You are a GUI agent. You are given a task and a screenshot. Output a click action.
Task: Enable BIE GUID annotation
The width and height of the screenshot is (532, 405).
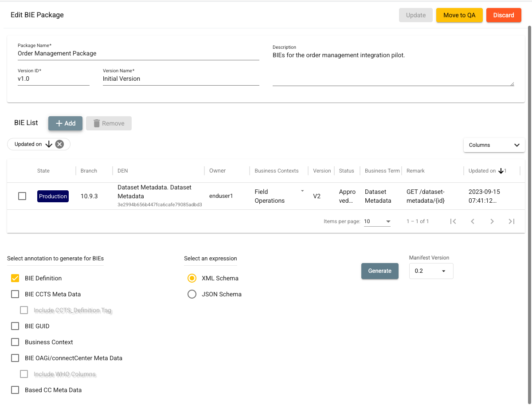point(15,326)
